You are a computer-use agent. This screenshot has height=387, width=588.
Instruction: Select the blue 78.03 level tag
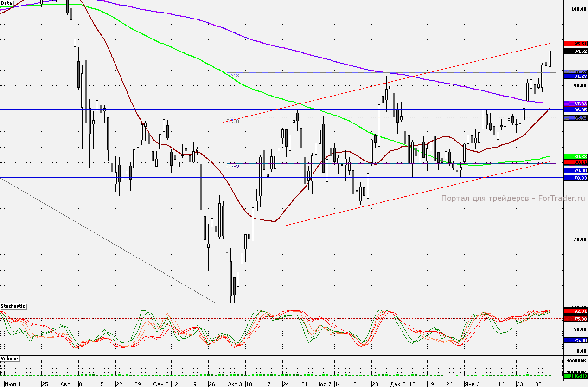[575, 178]
